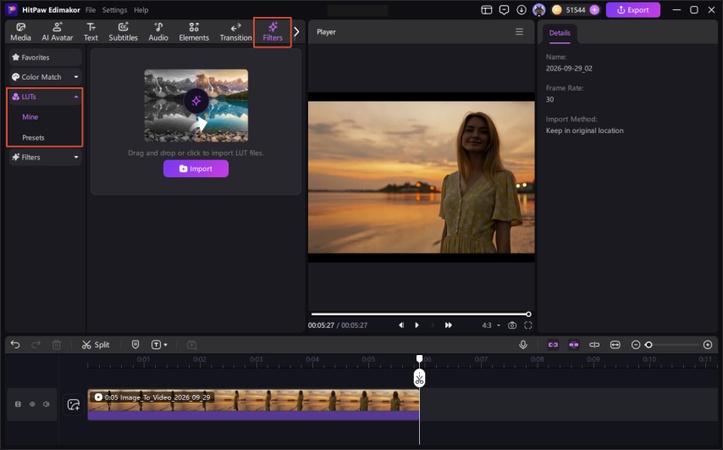
Task: Play the video preview
Action: [417, 325]
